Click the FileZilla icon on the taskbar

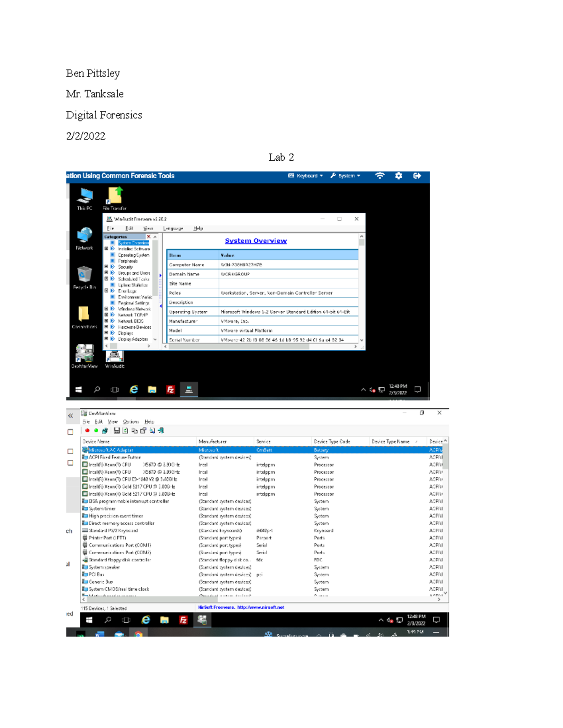click(x=170, y=390)
